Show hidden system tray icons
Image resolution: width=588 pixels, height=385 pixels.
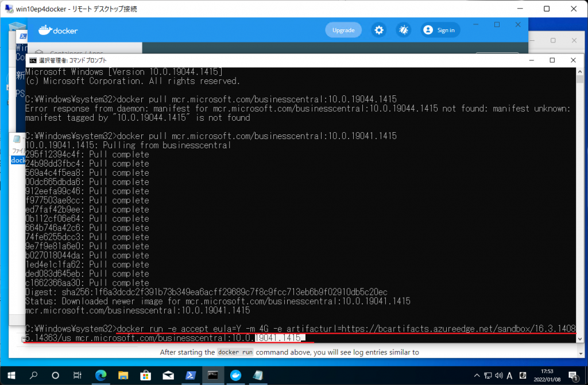pyautogui.click(x=477, y=376)
